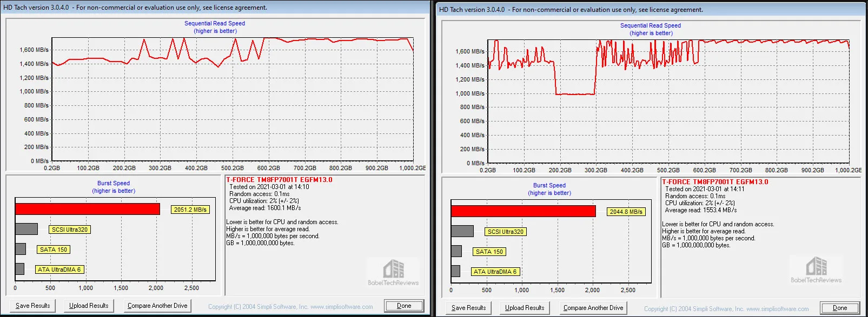Click ATA UltraDMA 6 label in right window
The width and height of the screenshot is (868, 317).
point(495,272)
